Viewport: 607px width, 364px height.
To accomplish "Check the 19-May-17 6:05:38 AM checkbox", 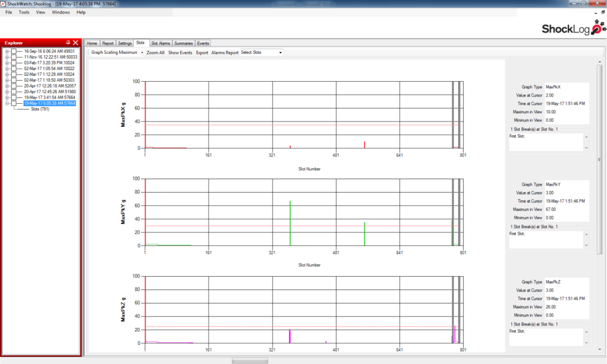I will [x=14, y=103].
